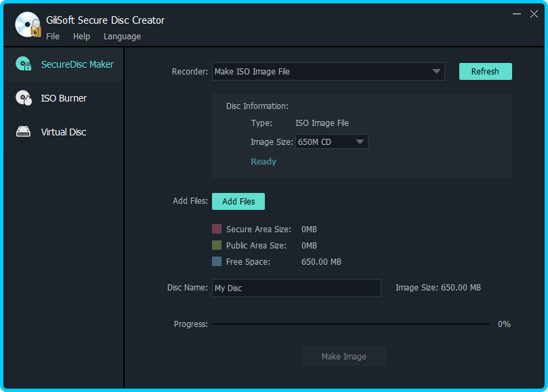Open the File menu

tap(53, 37)
